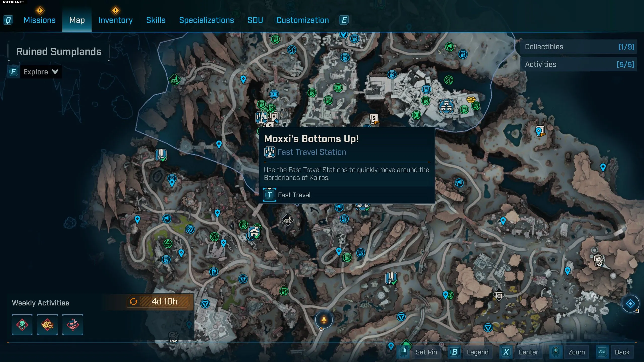Screen dimensions: 644x362
Task: Click the Zoom control label
Action: tap(577, 352)
